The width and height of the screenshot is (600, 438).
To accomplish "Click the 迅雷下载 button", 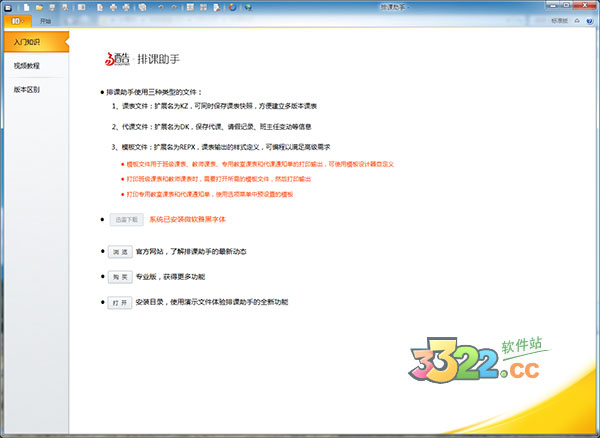I will (x=127, y=220).
